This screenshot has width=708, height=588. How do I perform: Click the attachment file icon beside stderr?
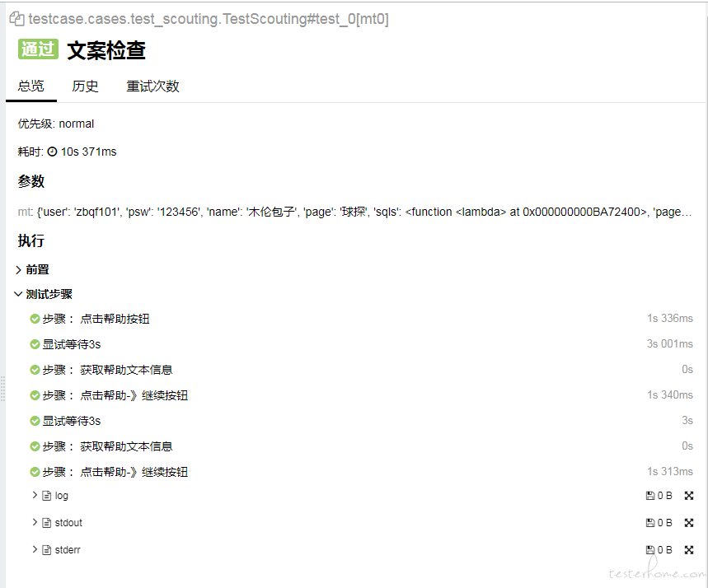click(x=45, y=549)
